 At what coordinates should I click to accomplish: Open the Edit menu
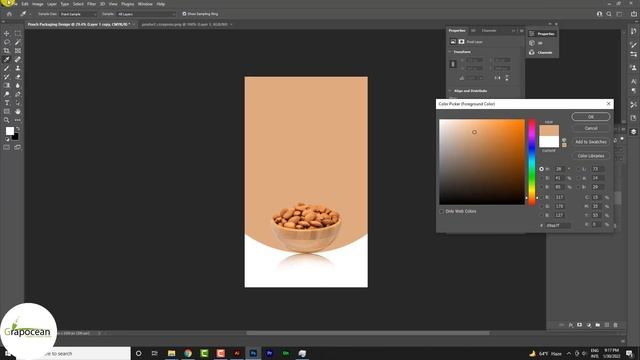(x=25, y=4)
